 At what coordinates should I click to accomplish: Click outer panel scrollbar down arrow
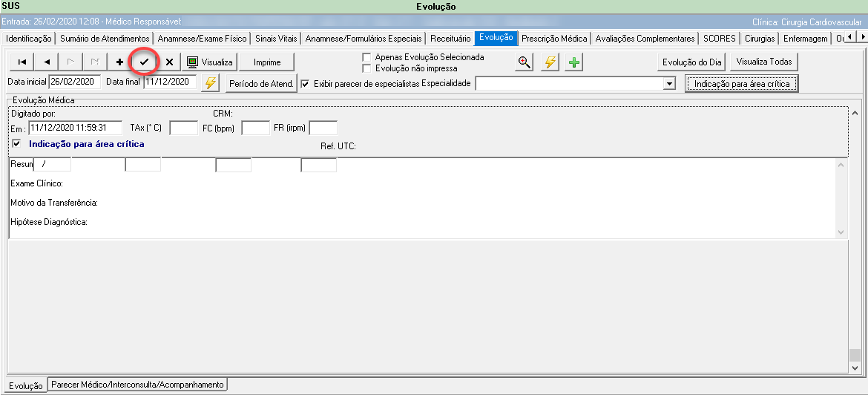tap(855, 368)
